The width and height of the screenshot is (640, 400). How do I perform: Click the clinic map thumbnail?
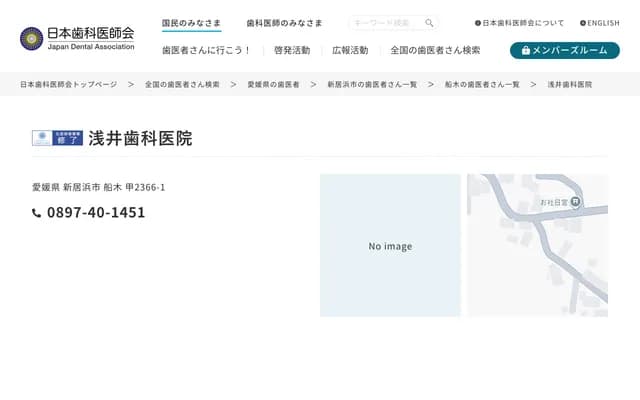(x=537, y=245)
